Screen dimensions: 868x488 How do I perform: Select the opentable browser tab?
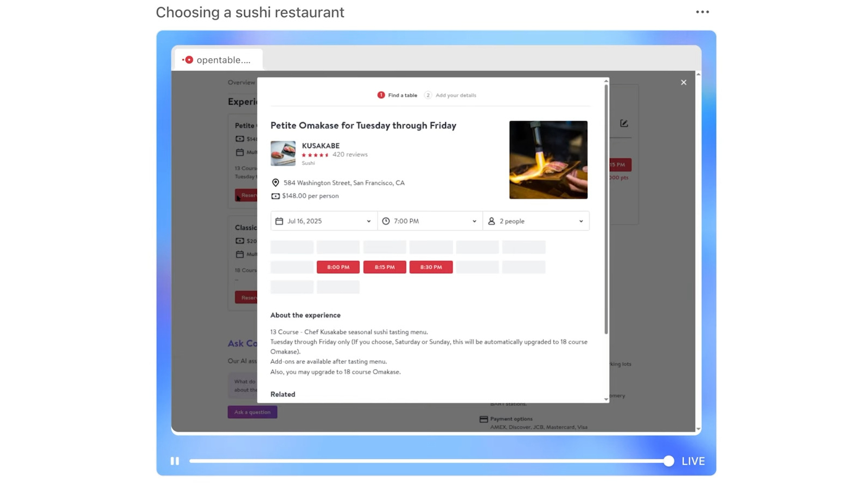point(219,60)
